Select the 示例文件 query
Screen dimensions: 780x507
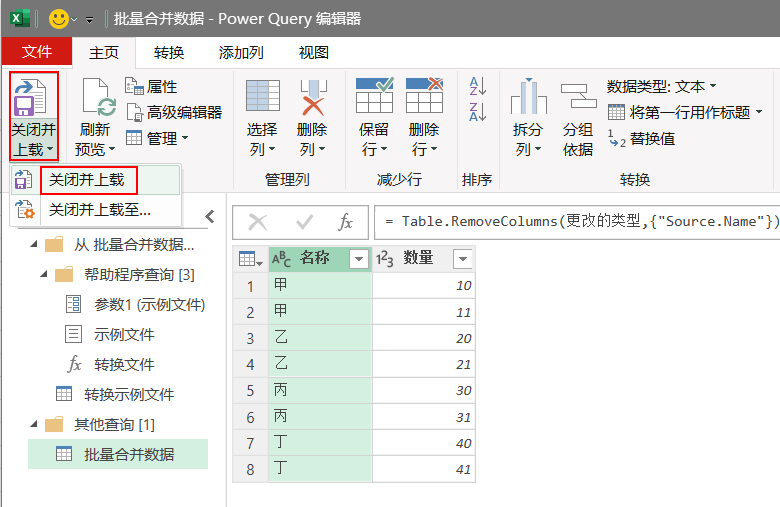110,334
